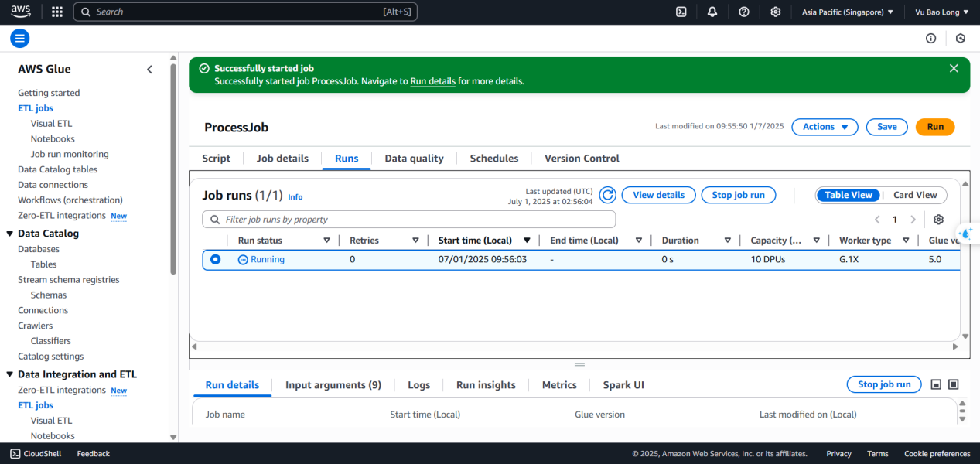Screen dimensions: 980x464
Task: Open the AWS home logo
Action: pos(20,12)
